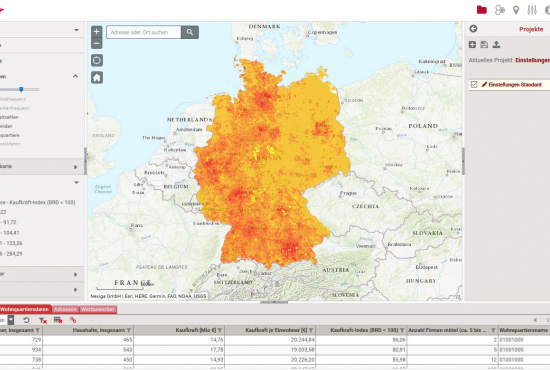The image size is (550, 370).
Task: Collapse the layer section with up chevron
Action: (x=75, y=76)
